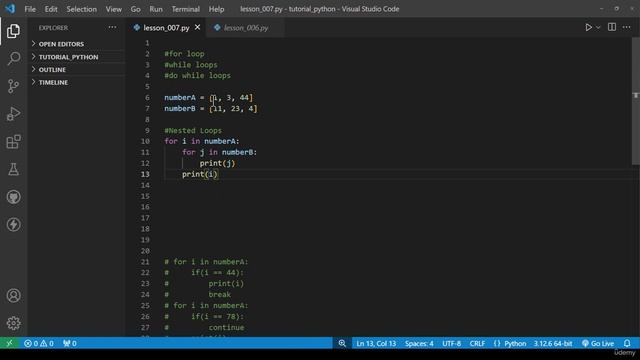The height and width of the screenshot is (360, 640).
Task: Open Source Control view icon
Action: click(x=13, y=86)
